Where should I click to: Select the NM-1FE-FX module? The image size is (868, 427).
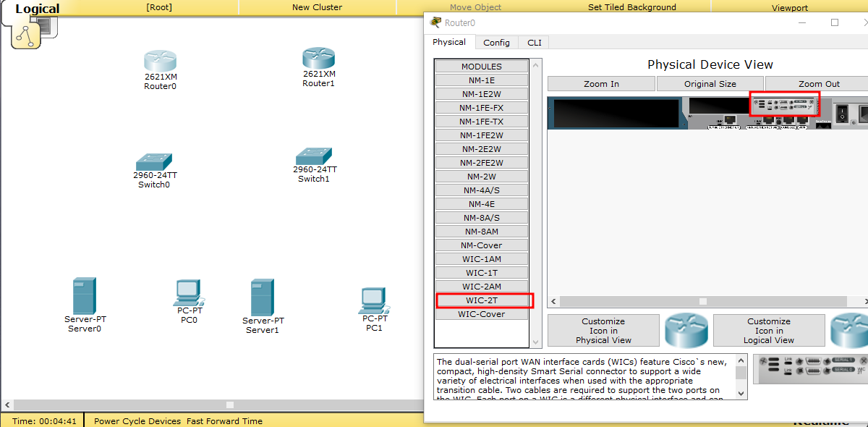coord(482,108)
